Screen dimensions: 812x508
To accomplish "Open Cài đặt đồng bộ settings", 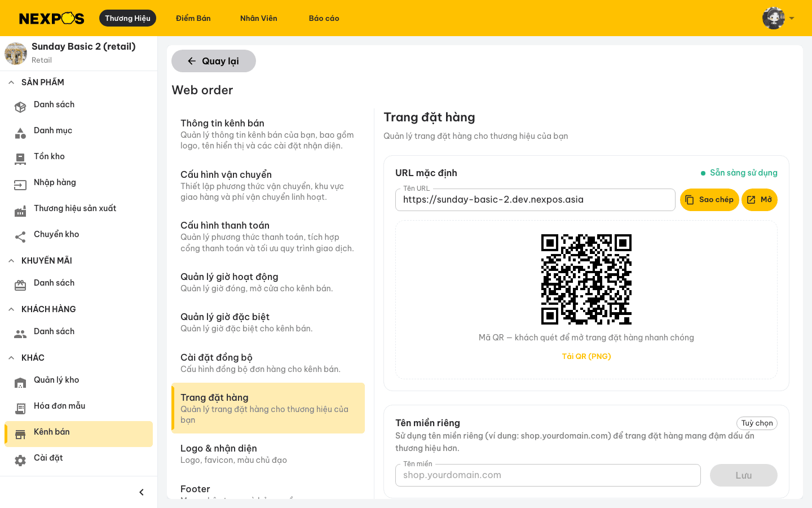I will [268, 363].
